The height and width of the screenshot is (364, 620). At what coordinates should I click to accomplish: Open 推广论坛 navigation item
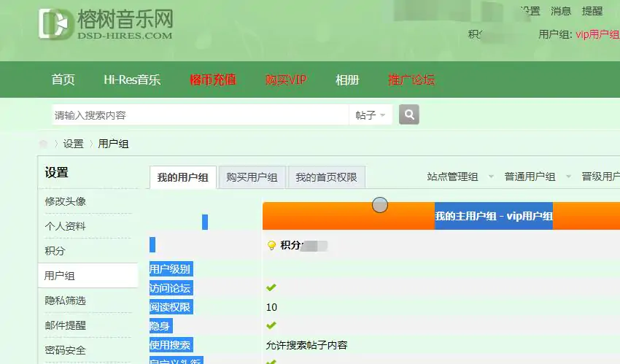[x=411, y=80]
